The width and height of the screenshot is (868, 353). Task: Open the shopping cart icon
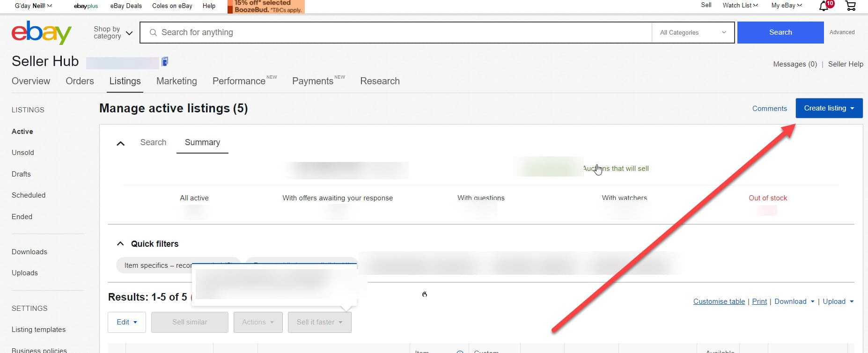[851, 6]
